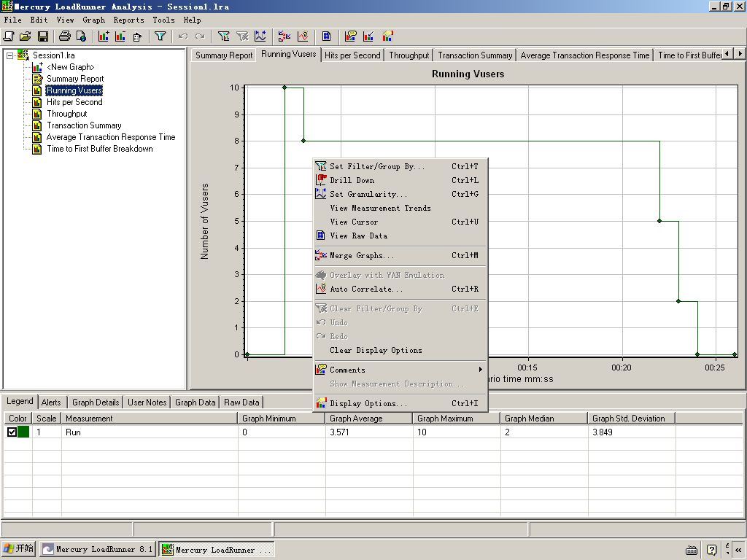Viewport: 747px width, 560px height.
Task: Choose Set Filter/Group By in the context menu
Action: (x=400, y=166)
